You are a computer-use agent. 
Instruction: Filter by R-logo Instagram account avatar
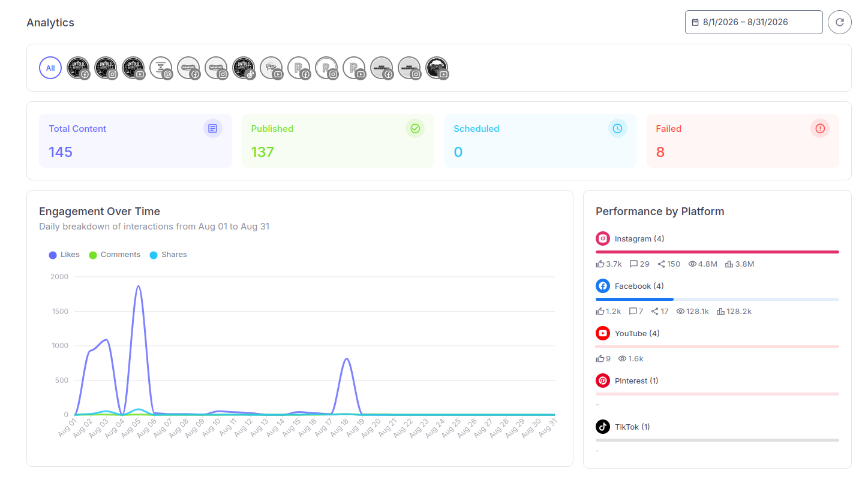coord(326,68)
